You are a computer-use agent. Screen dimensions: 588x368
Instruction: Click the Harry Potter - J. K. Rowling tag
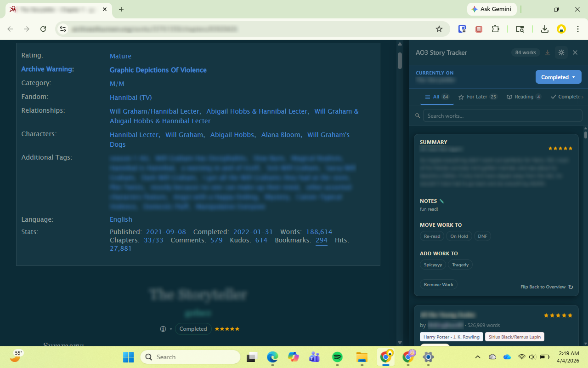[452, 337]
